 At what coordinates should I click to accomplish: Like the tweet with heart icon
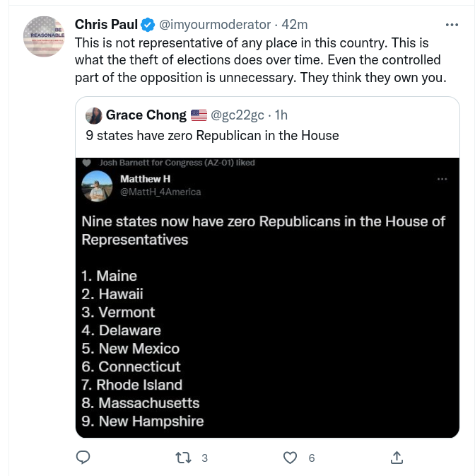[x=290, y=458]
